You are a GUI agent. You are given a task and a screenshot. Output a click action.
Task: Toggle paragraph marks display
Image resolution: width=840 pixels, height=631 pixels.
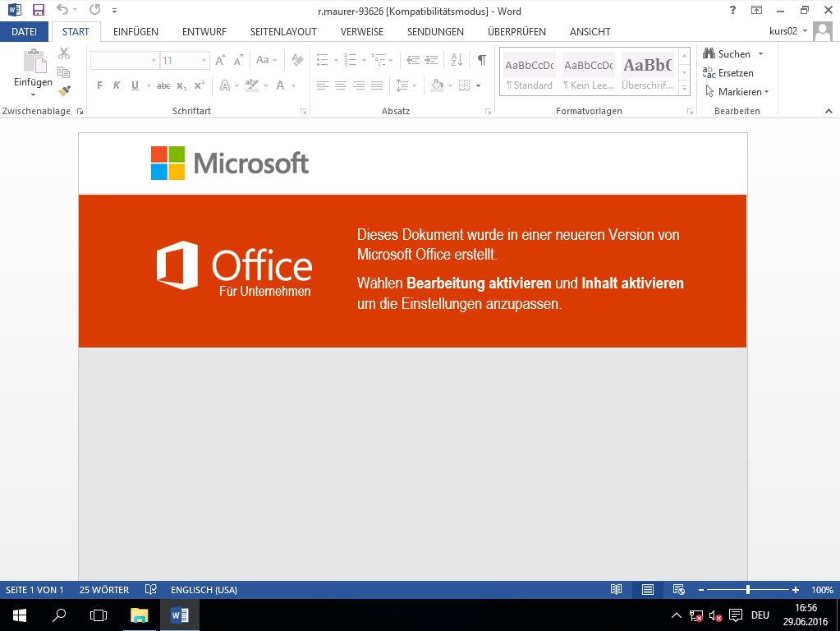coord(482,60)
